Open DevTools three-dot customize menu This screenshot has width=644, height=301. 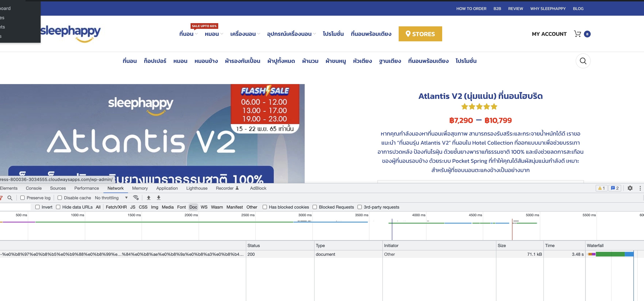(x=640, y=188)
